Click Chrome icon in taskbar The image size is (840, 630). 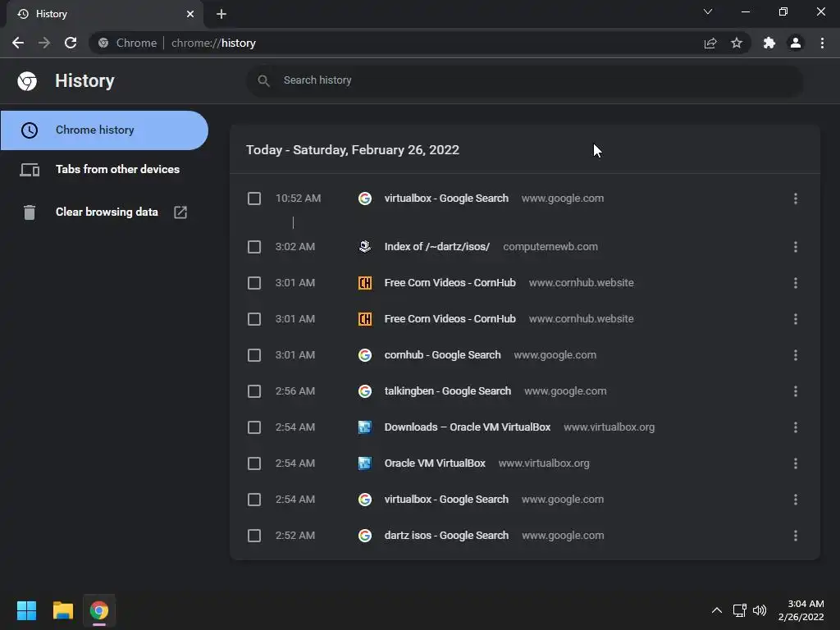[x=99, y=610]
